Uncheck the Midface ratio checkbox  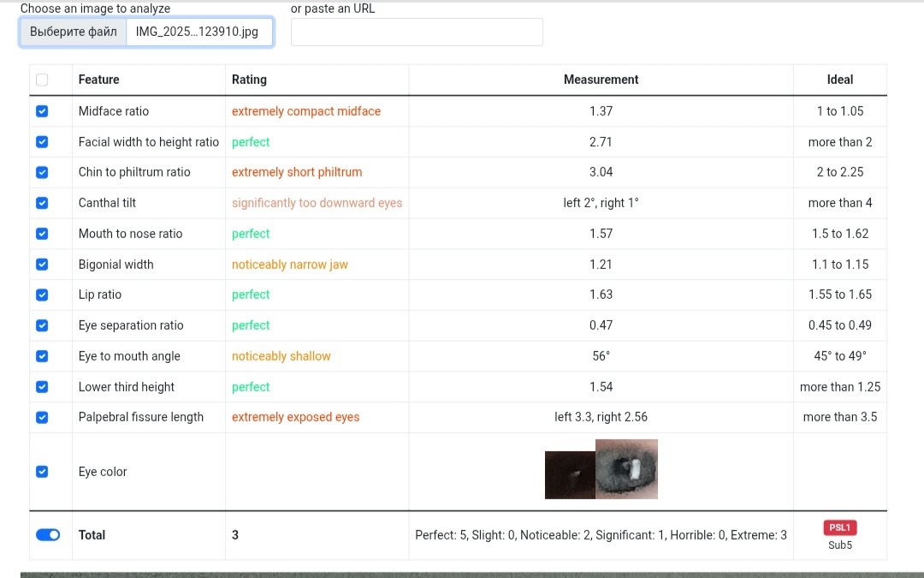point(42,111)
